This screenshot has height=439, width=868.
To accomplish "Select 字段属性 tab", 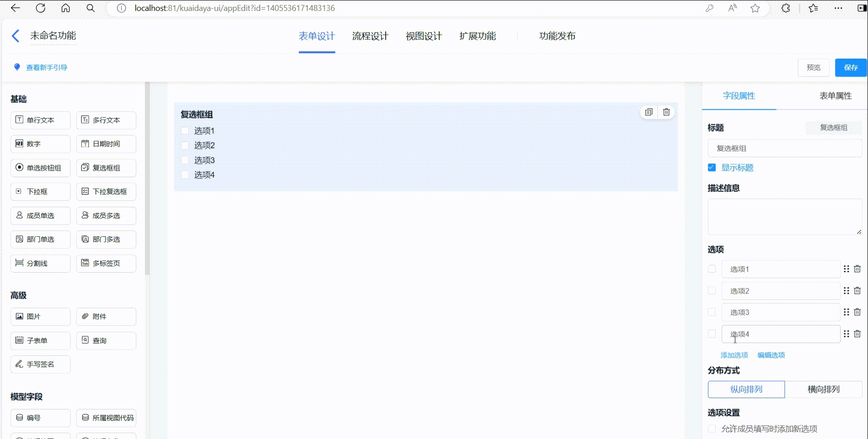I will pos(739,96).
